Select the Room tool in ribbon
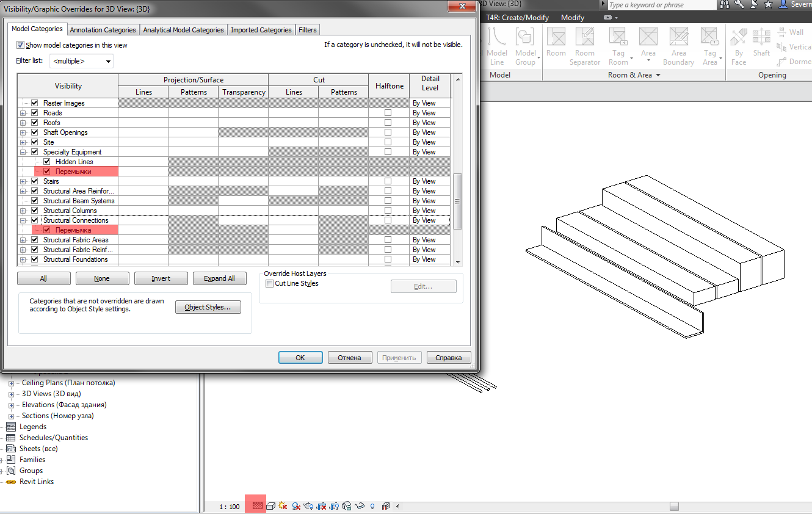This screenshot has height=514, width=812. [556, 42]
